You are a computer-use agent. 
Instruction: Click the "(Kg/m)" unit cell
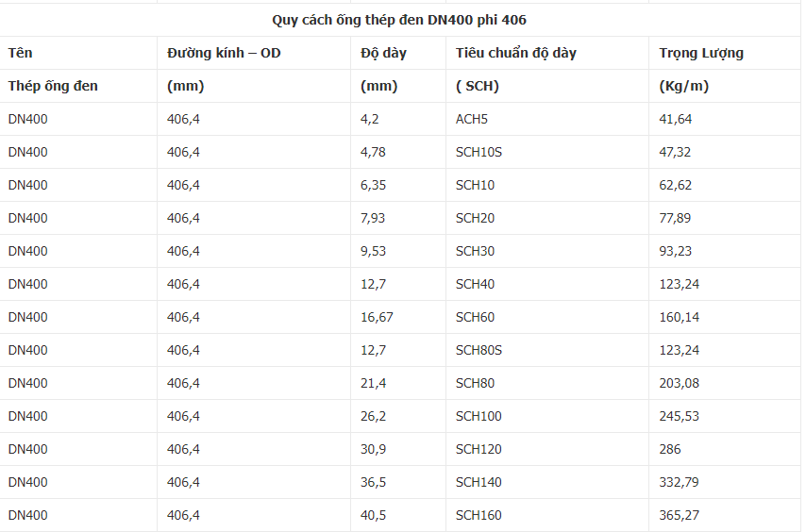[683, 86]
